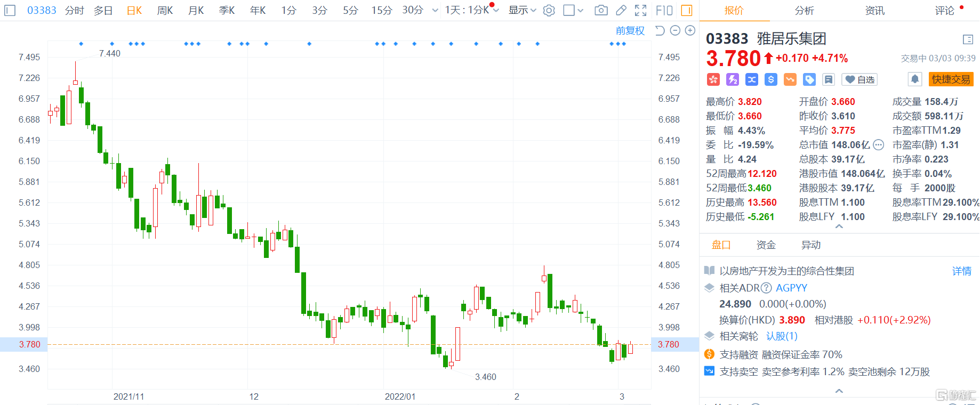Click the undo arrow beside 前复权

tap(660, 31)
